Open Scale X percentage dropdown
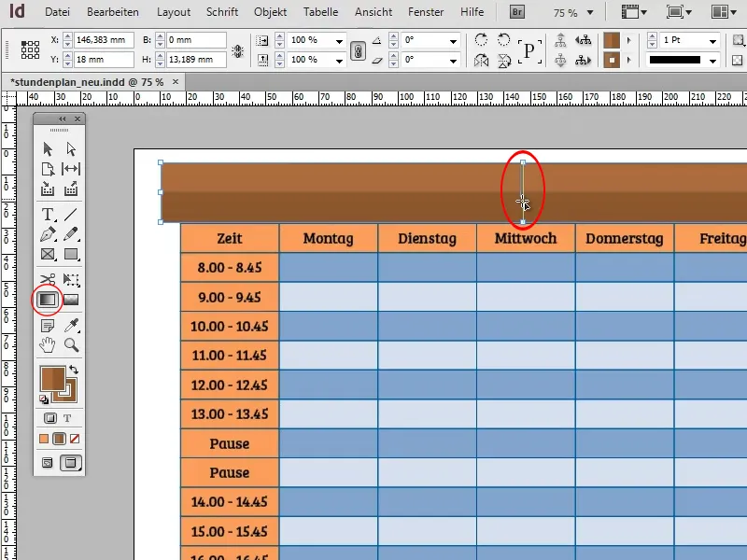Image resolution: width=747 pixels, height=560 pixels. point(339,41)
